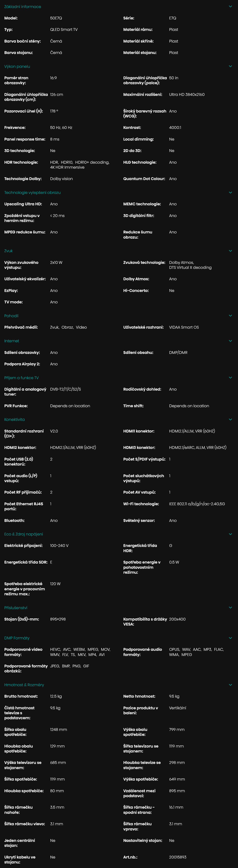Viewport: 238px width, 868px height.
Task: Select the Konektivita section title
Action: 14,420
